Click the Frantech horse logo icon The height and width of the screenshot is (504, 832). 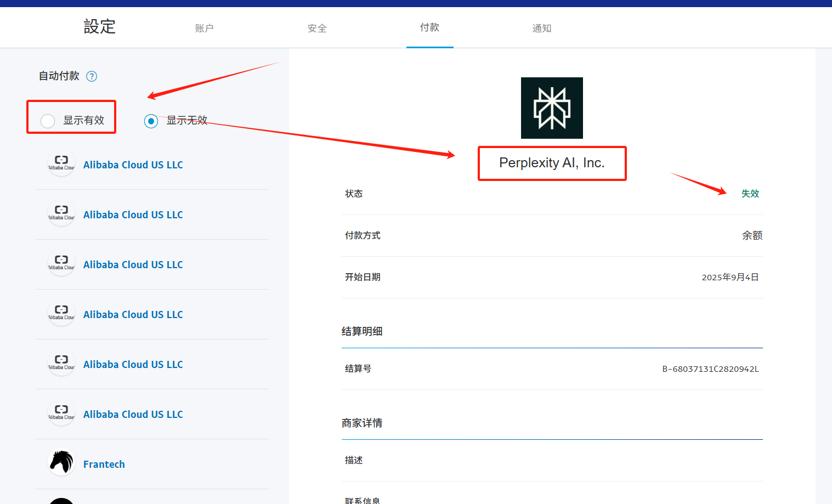[61, 462]
